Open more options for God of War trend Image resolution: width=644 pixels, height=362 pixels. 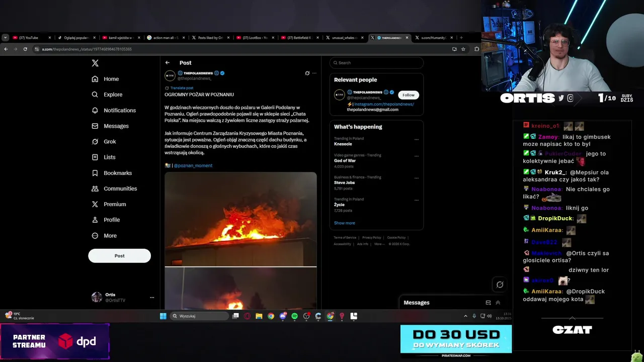416,156
